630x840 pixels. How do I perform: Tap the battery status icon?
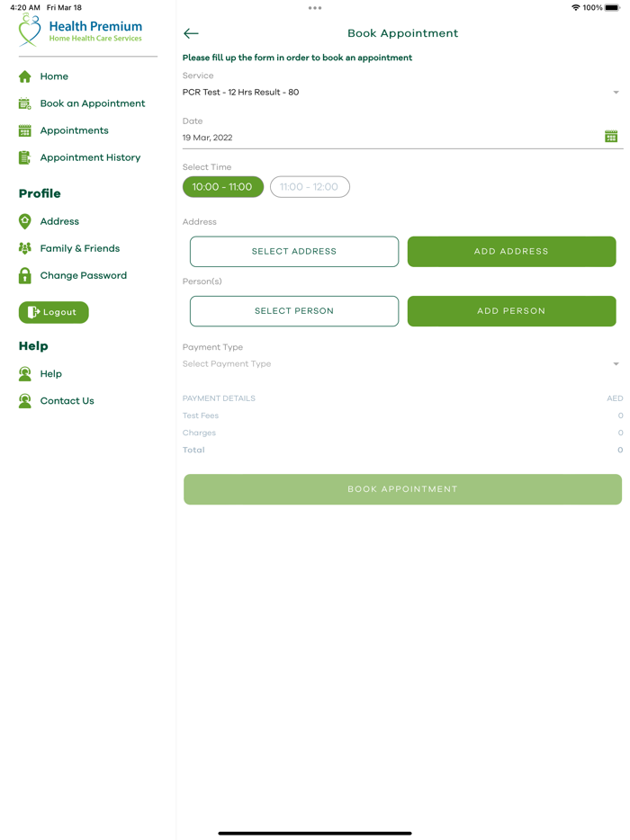point(612,7)
